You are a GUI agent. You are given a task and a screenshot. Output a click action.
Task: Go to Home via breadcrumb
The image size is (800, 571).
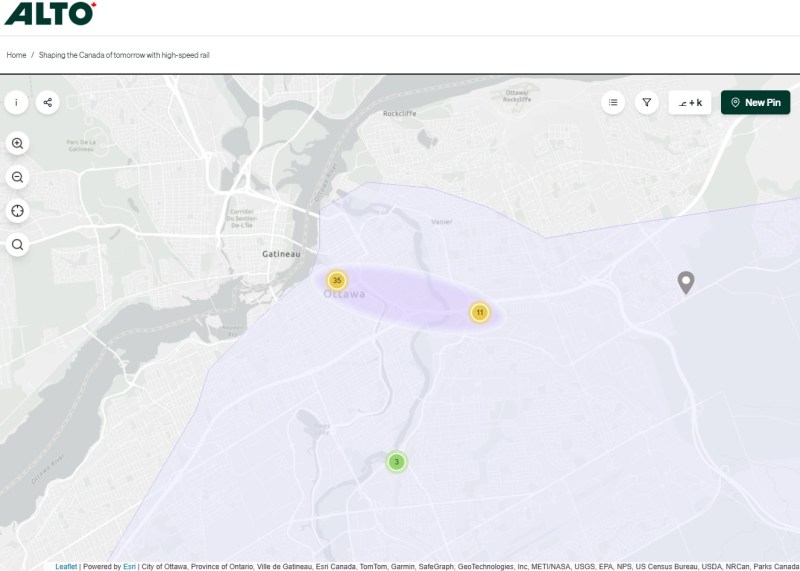(x=16, y=55)
